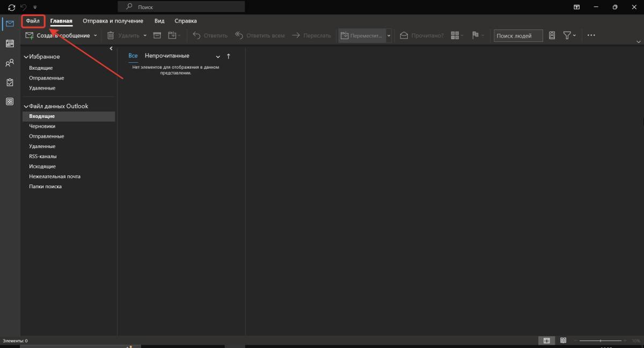Switch to reading mode in status bar
Screen dimensions: 644x348
click(563, 340)
